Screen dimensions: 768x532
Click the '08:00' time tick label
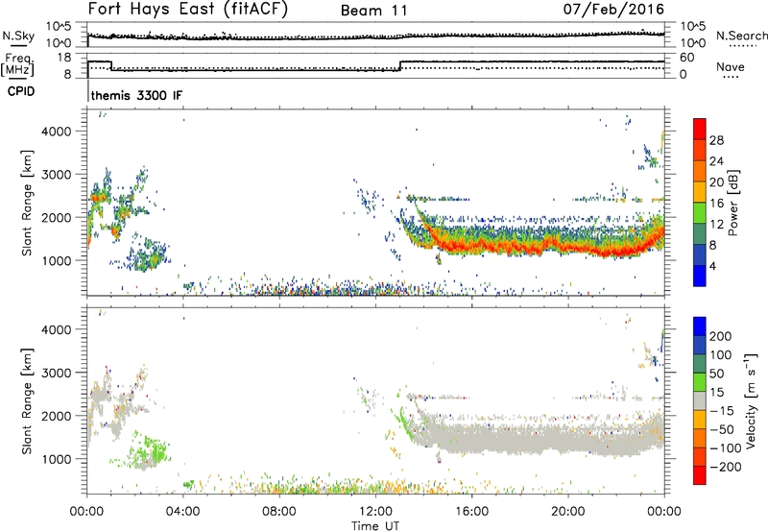[x=278, y=512]
